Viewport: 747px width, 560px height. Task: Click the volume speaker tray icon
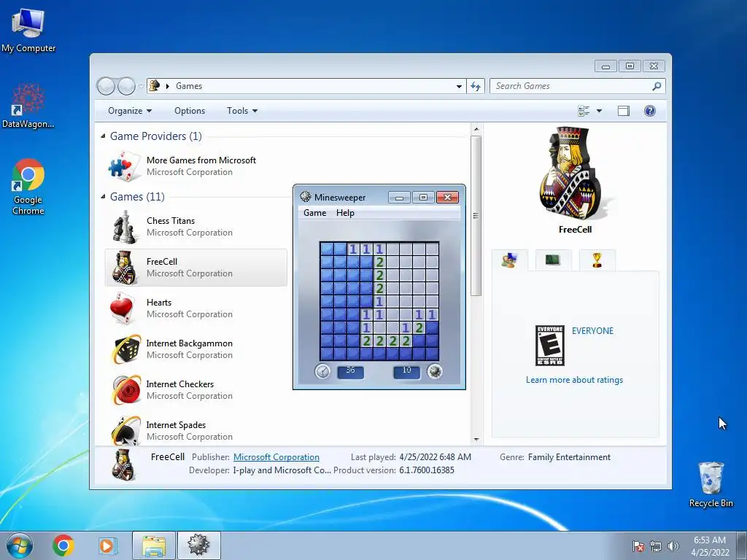[x=673, y=546]
